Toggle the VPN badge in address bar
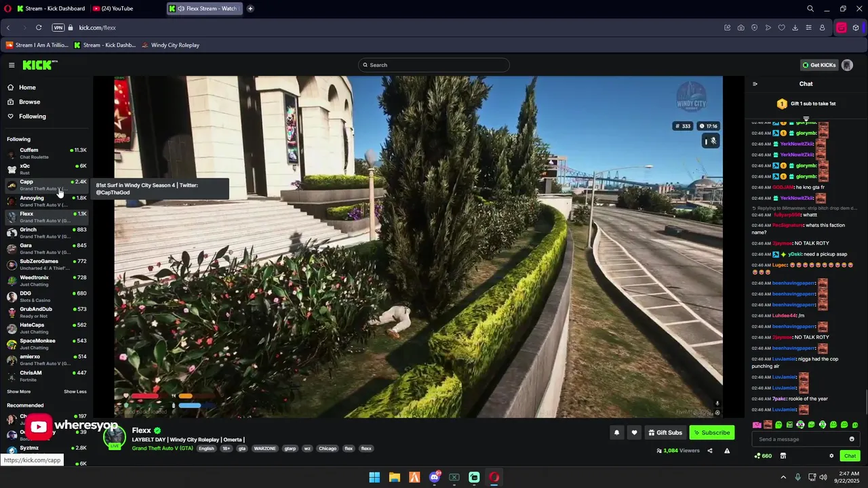Viewport: 868px width, 488px height. 58,28
